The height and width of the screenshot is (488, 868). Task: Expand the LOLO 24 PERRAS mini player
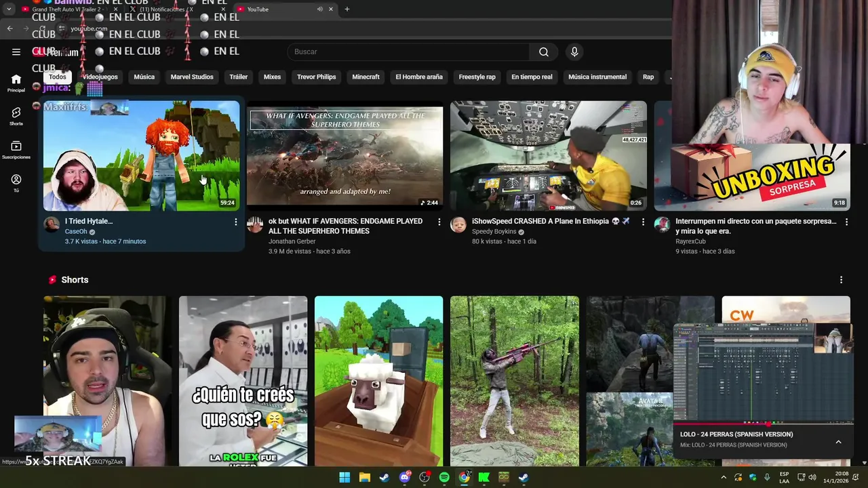pos(838,442)
